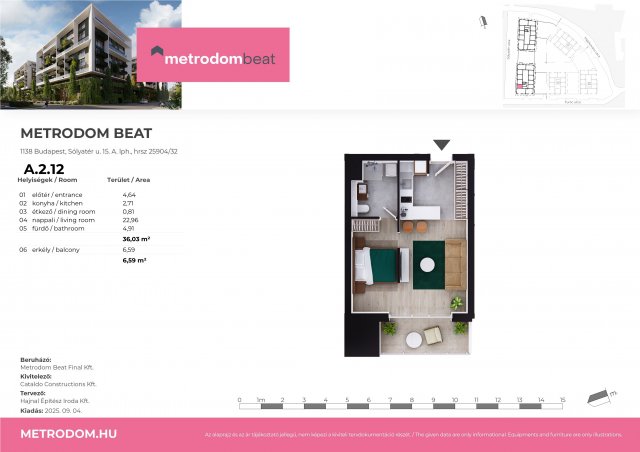
Task: Click the north arrow beside the site map
Action: 483,22
